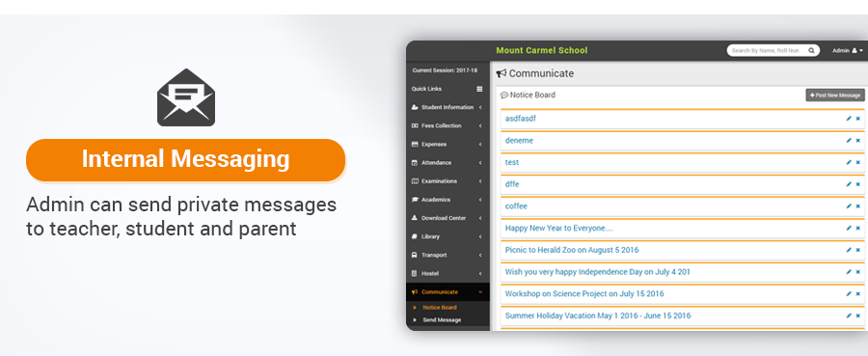Edit the coffee notice
Screen dimensions: 868x356
coord(849,205)
